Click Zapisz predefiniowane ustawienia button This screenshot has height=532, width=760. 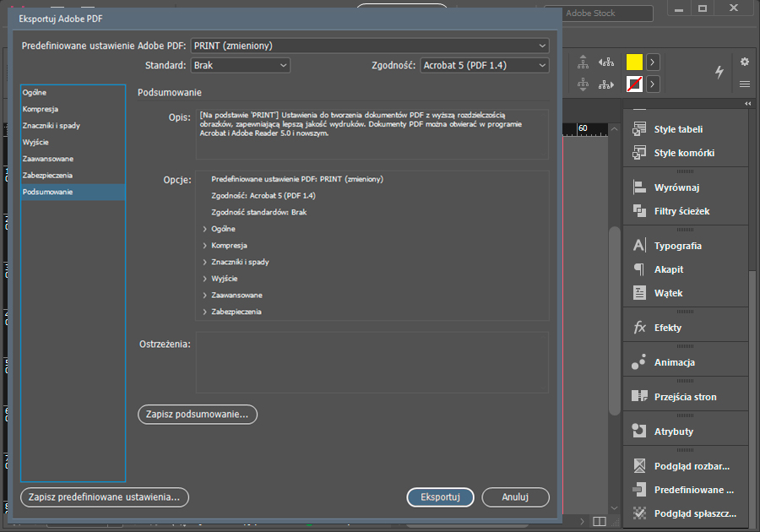coord(104,497)
